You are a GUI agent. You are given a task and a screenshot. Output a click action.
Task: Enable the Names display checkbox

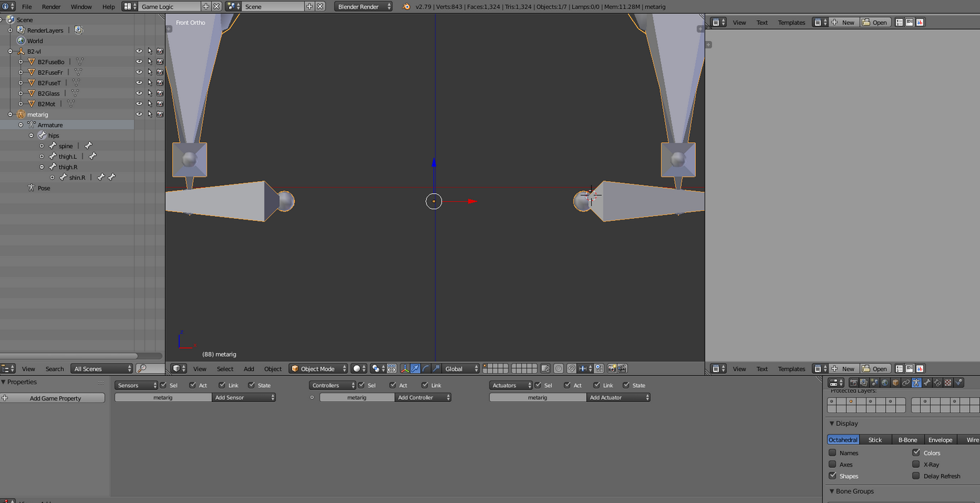pos(833,452)
